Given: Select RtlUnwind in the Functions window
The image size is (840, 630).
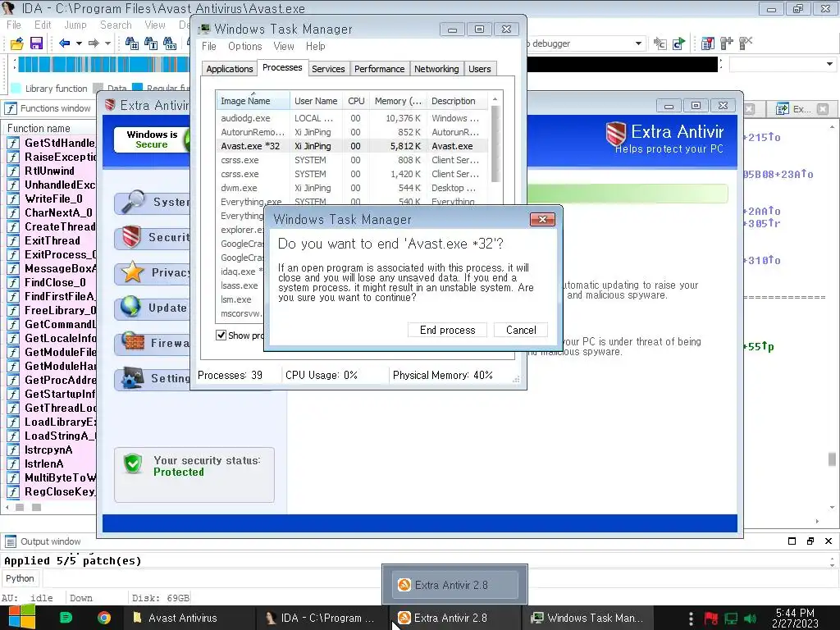Looking at the screenshot, I should pos(52,171).
